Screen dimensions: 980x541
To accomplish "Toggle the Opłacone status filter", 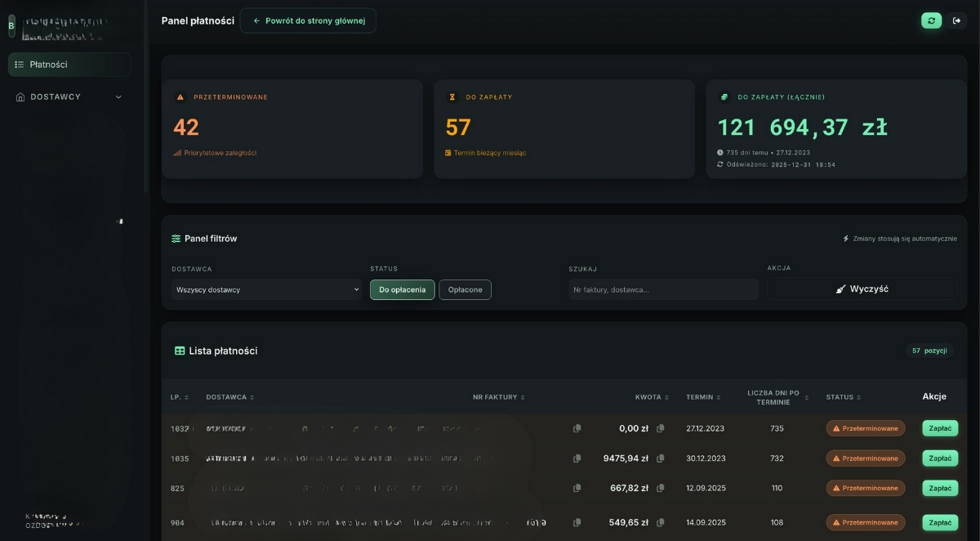I will coord(465,289).
